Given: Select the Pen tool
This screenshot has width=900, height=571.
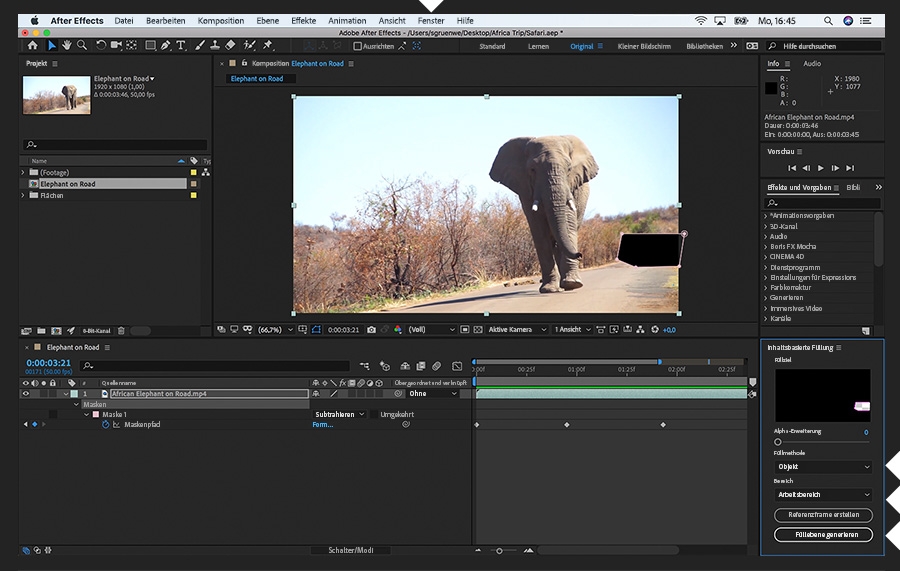Looking at the screenshot, I should (x=166, y=45).
